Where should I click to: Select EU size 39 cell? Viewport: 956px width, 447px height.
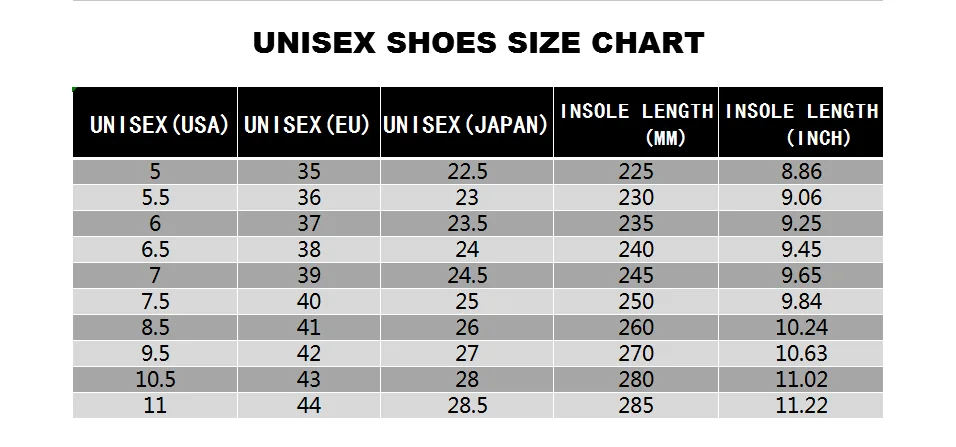[x=309, y=275]
